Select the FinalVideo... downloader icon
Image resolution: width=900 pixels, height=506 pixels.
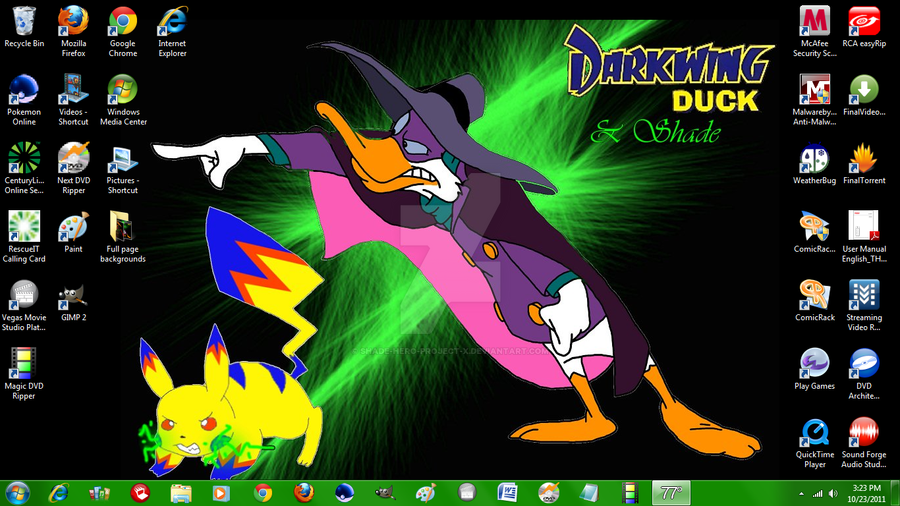pos(864,96)
